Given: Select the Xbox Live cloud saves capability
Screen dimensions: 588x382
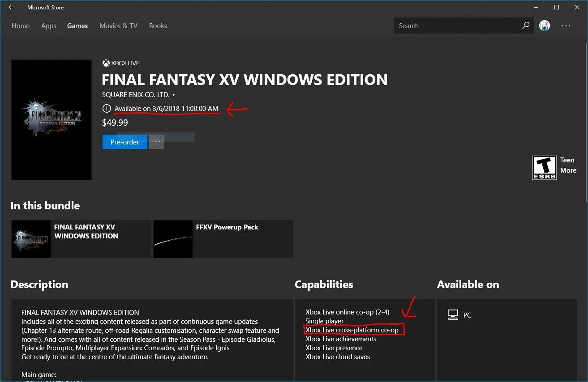Looking at the screenshot, I should pyautogui.click(x=338, y=357).
